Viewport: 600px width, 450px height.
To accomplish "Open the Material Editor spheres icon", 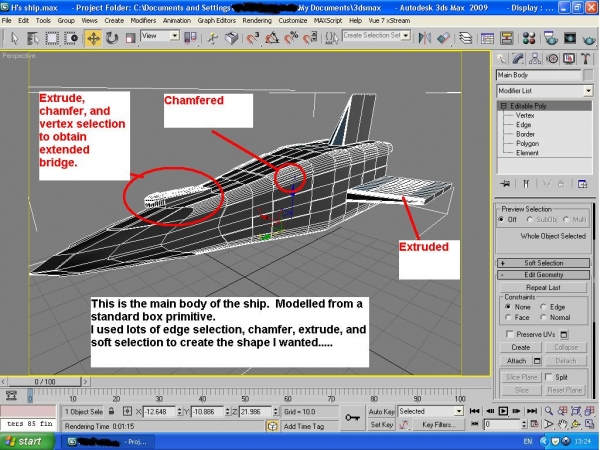I will (529, 38).
